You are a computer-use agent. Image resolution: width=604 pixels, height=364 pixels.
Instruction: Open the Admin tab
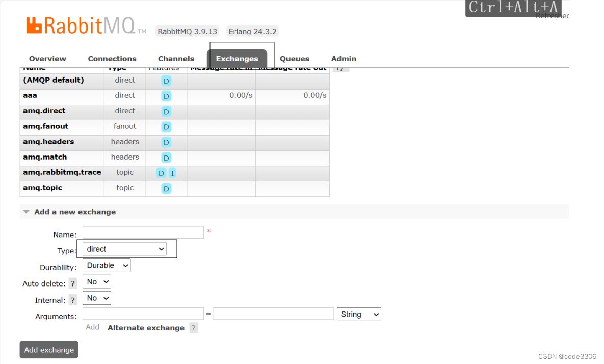click(344, 59)
